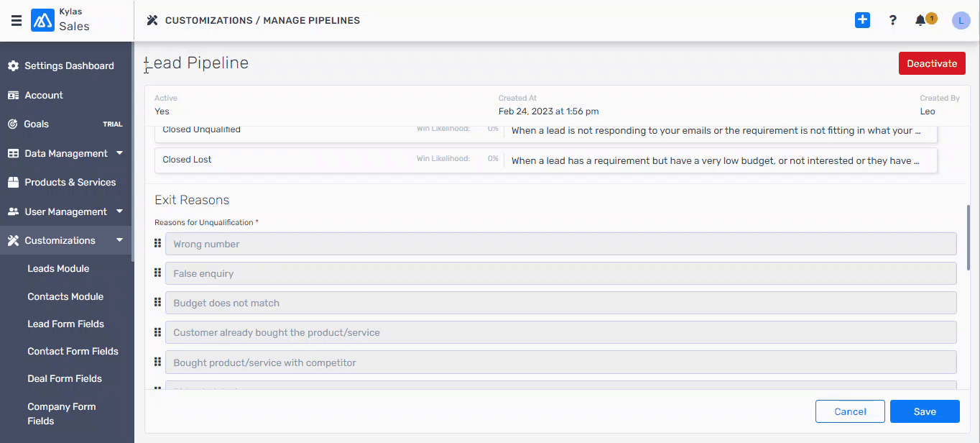The height and width of the screenshot is (443, 980).
Task: Expand the Data Management menu arrow
Action: 119,153
